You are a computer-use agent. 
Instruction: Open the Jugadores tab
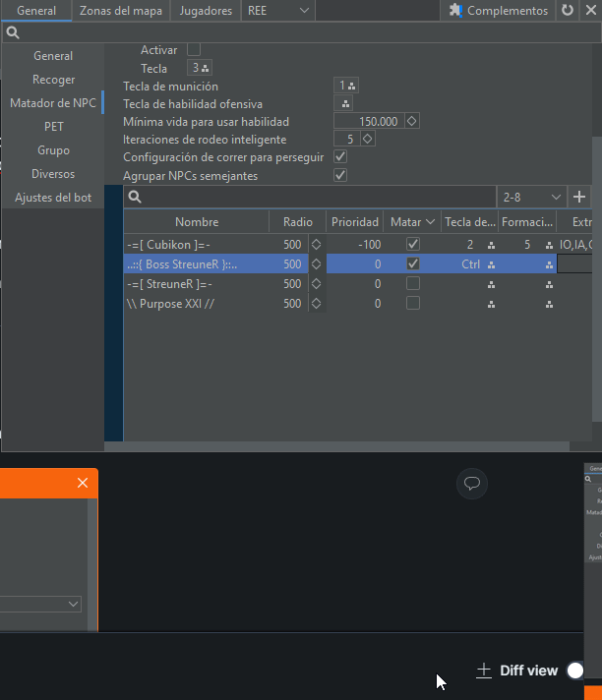[206, 11]
